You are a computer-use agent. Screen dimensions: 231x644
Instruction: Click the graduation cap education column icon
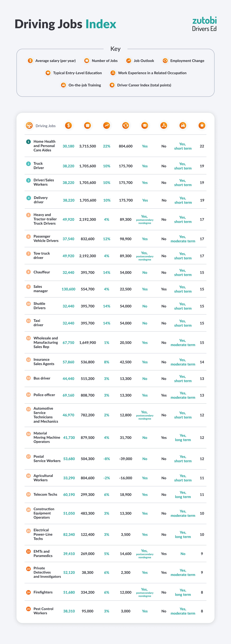pyautogui.click(x=145, y=126)
